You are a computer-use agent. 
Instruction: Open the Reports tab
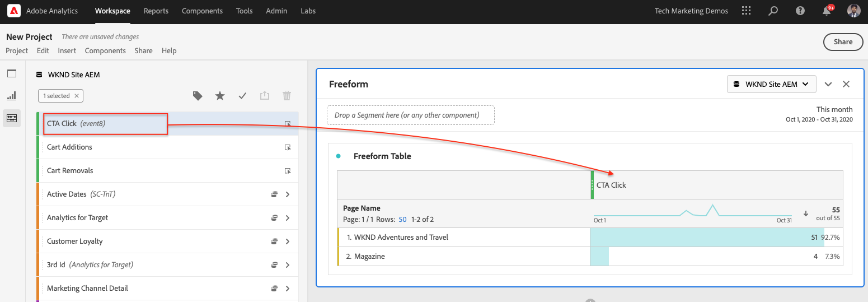pyautogui.click(x=156, y=11)
